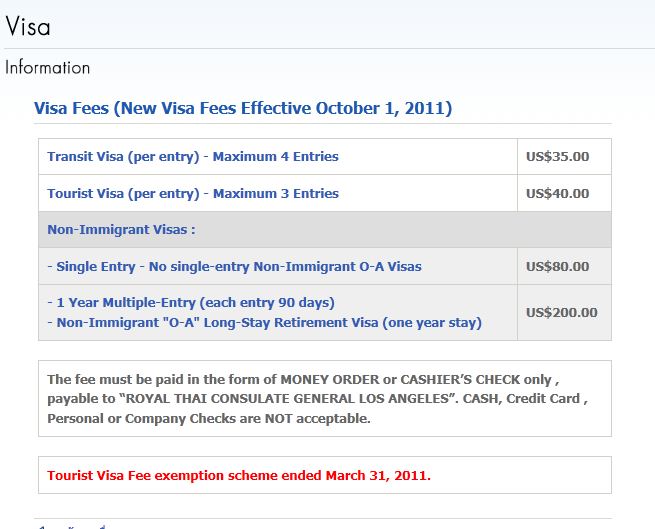This screenshot has width=655, height=529.
Task: Click the Tourist Visa Fee exemption ended notice
Action: pyautogui.click(x=239, y=476)
